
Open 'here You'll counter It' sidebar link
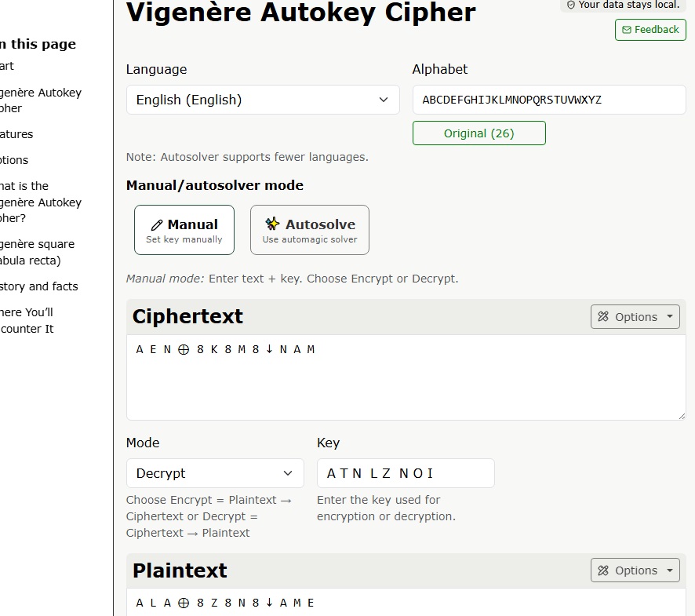pos(27,321)
